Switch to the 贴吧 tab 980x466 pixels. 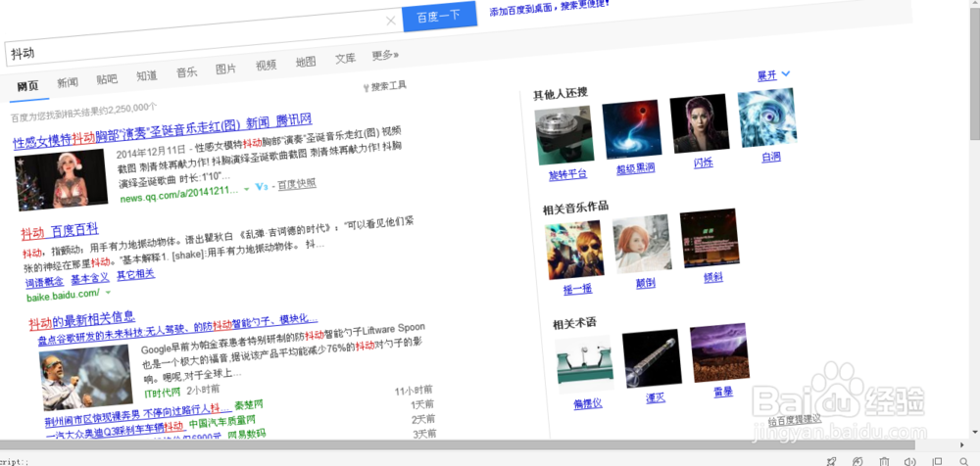pyautogui.click(x=107, y=79)
